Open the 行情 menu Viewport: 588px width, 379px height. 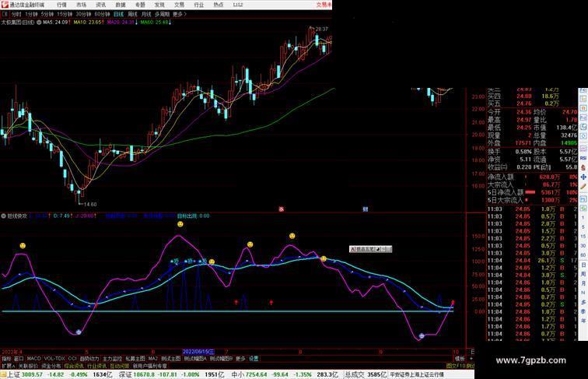(x=61, y=5)
